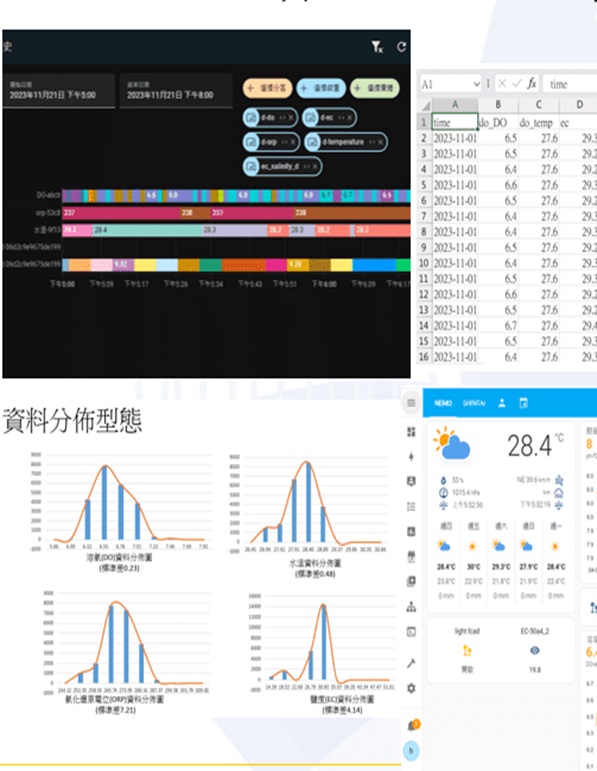This screenshot has width=597, height=771.
Task: Click the green plus add button
Action: 375,88
